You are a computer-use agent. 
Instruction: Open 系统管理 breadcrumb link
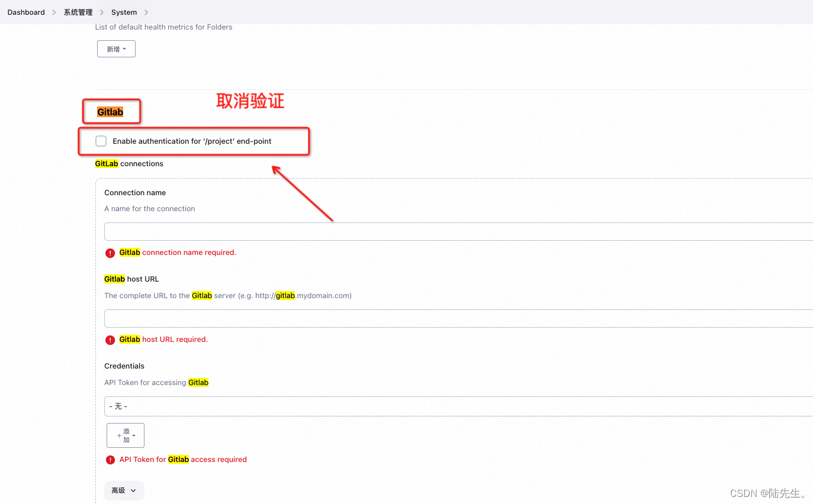coord(78,12)
